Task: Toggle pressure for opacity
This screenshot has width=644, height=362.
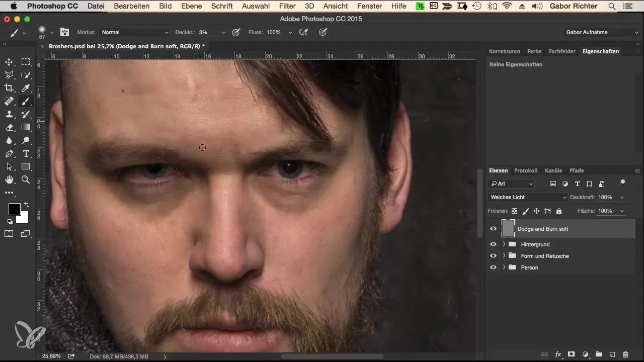Action: click(x=235, y=32)
